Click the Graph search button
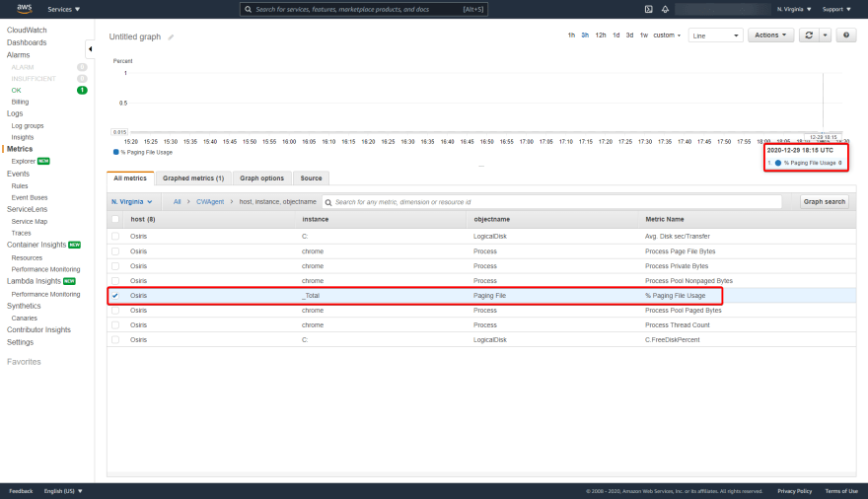This screenshot has height=499, width=868. pyautogui.click(x=825, y=202)
